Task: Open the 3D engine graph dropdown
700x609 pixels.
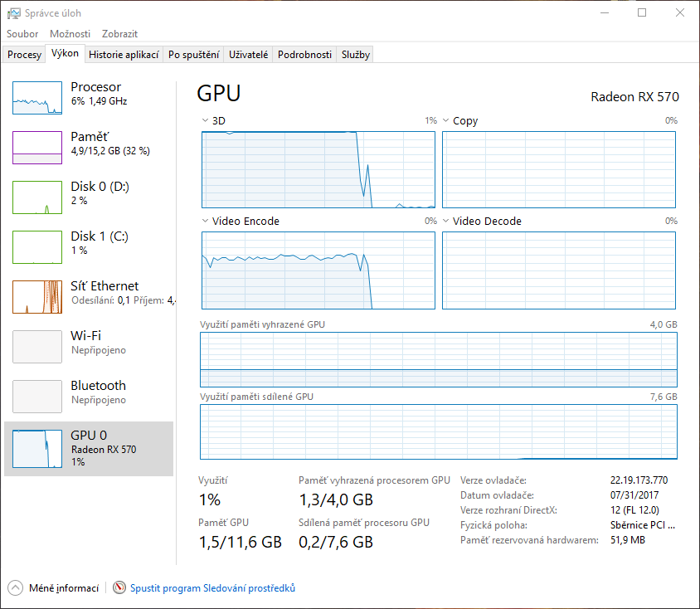Action: tap(206, 121)
